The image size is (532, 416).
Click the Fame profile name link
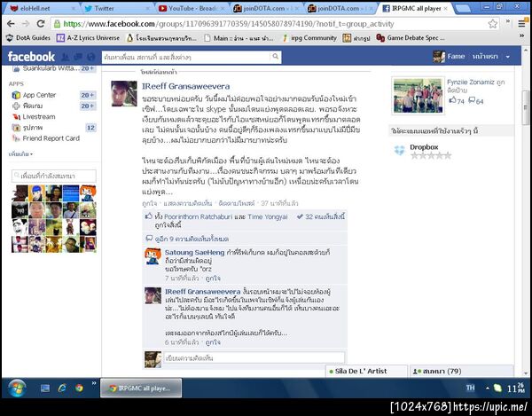pyautogui.click(x=456, y=57)
